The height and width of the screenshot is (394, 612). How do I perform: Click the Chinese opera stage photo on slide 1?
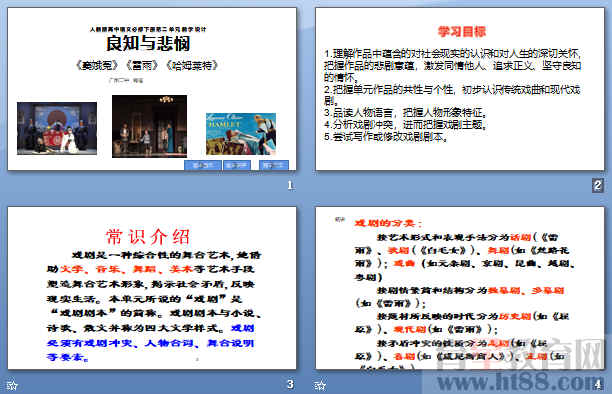pos(57,128)
